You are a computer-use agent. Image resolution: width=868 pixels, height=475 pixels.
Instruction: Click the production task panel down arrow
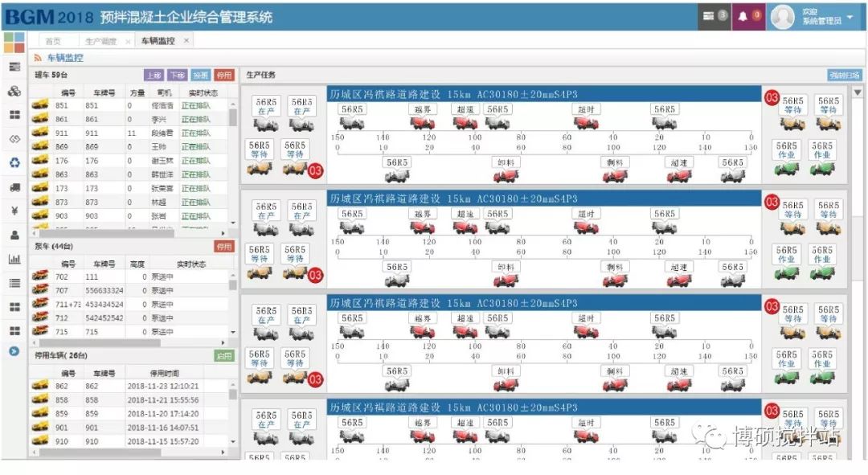coord(858,92)
